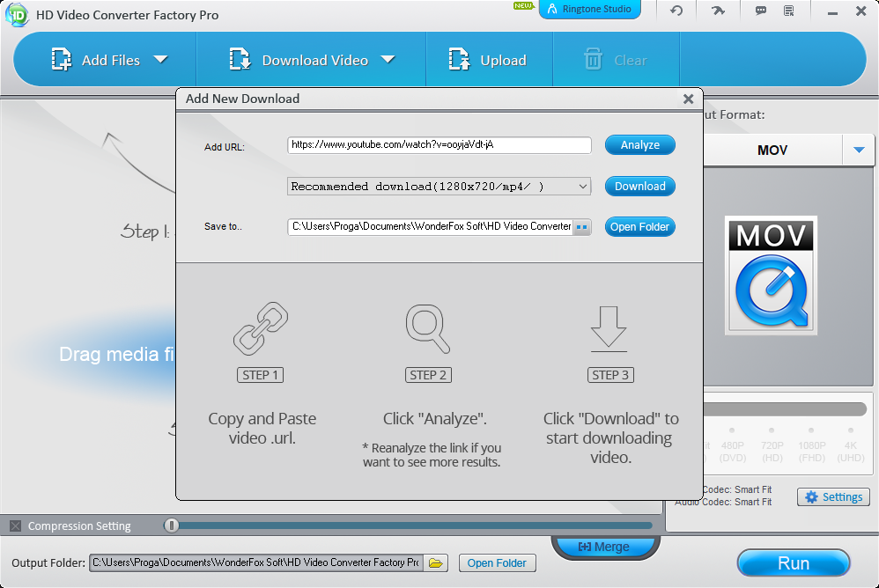Viewport: 879px width, 588px height.
Task: Click the Add URL input field
Action: (439, 145)
